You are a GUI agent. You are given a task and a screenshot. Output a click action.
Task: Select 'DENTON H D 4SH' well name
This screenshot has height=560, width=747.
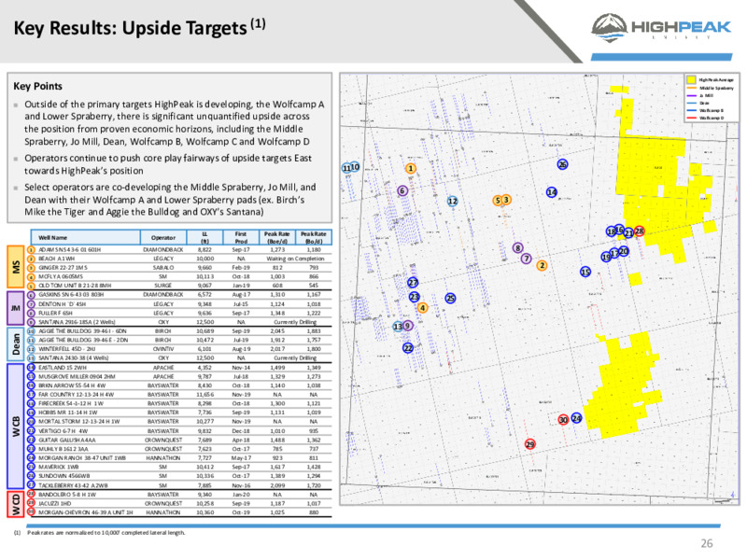click(x=63, y=304)
